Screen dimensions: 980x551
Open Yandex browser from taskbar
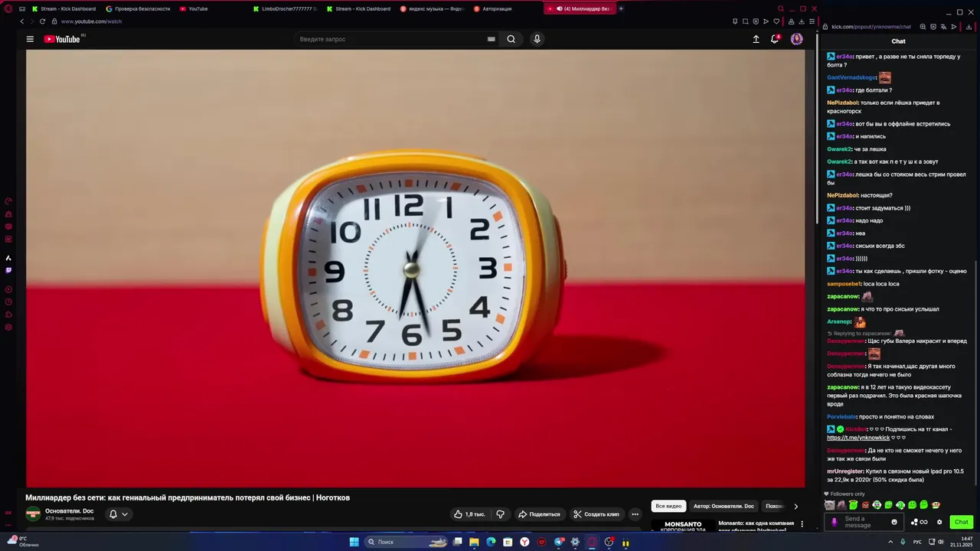click(524, 542)
